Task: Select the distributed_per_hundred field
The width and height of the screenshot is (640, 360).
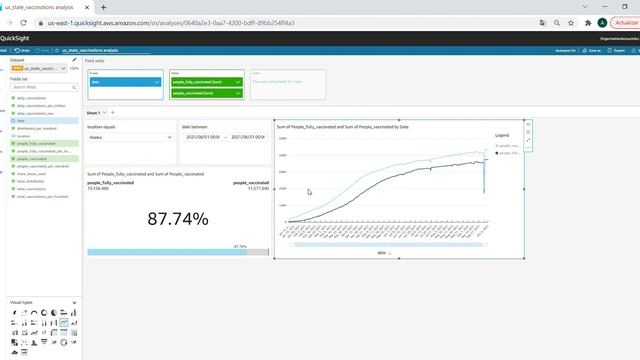Action: pos(44,128)
